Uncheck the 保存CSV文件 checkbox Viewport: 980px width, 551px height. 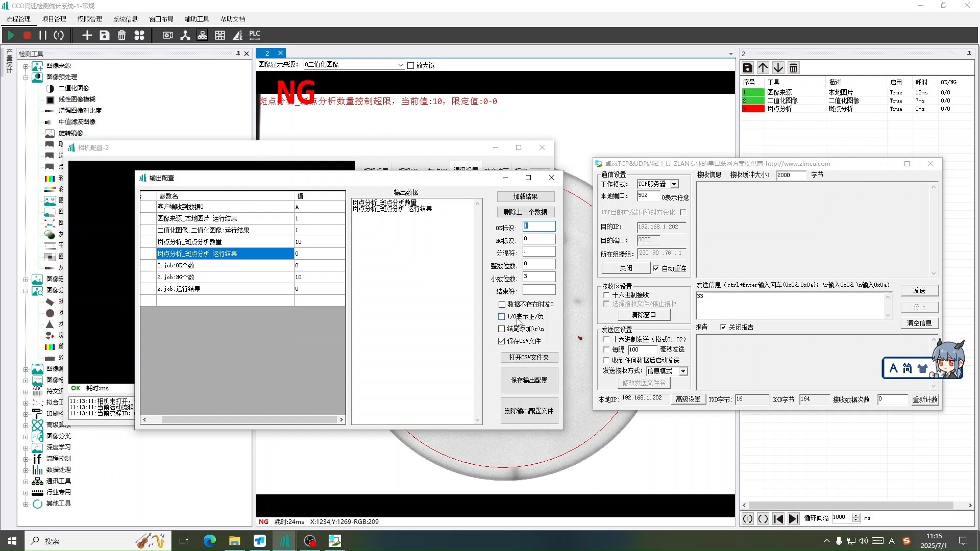tap(502, 341)
